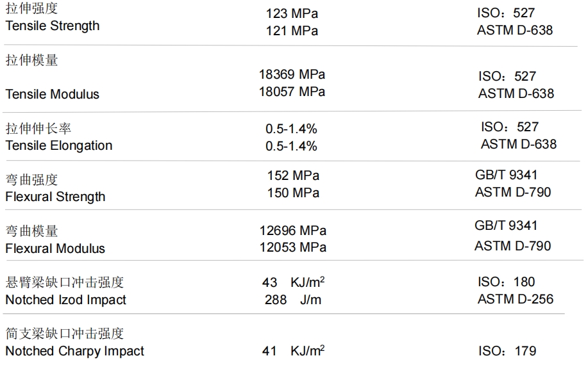Click the "ISO: 180" standard text
This screenshot has height=365, width=588.
click(x=507, y=282)
